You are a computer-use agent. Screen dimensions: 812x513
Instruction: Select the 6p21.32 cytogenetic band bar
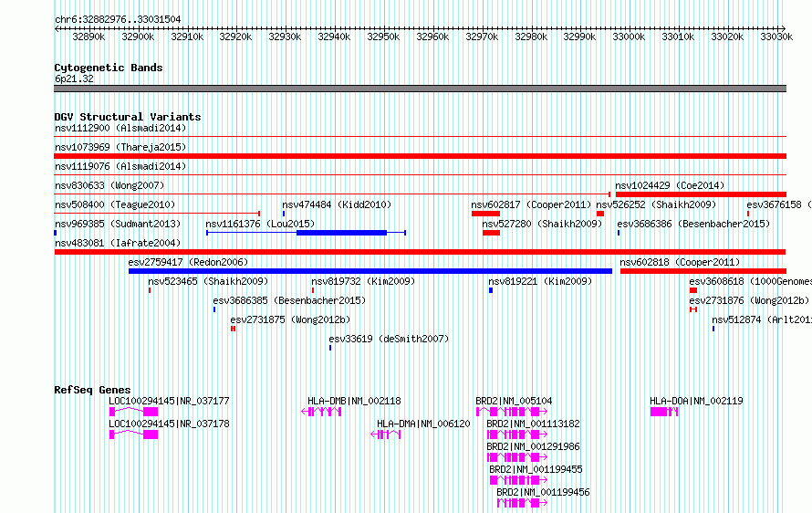[420, 89]
